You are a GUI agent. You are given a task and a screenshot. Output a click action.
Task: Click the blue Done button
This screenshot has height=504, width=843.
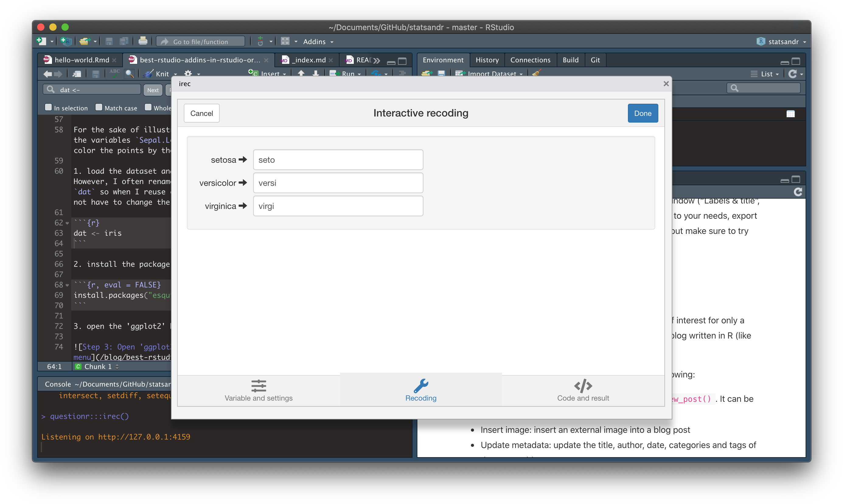click(643, 113)
